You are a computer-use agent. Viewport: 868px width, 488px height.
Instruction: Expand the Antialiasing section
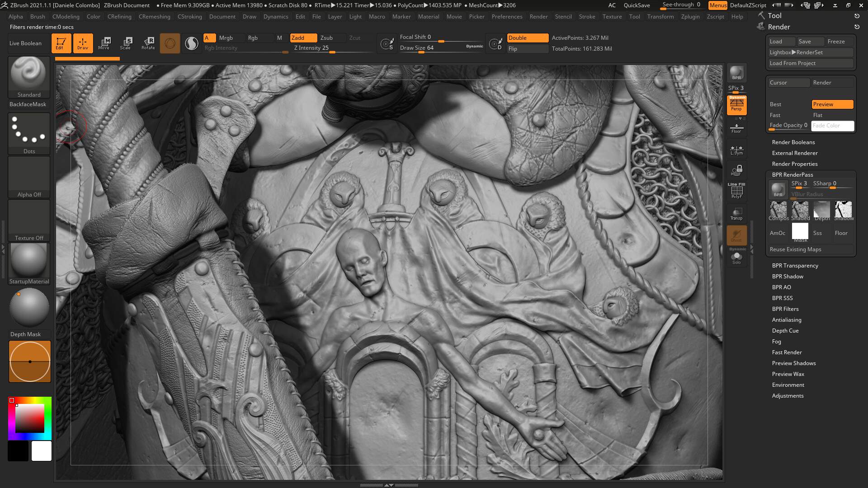click(787, 320)
